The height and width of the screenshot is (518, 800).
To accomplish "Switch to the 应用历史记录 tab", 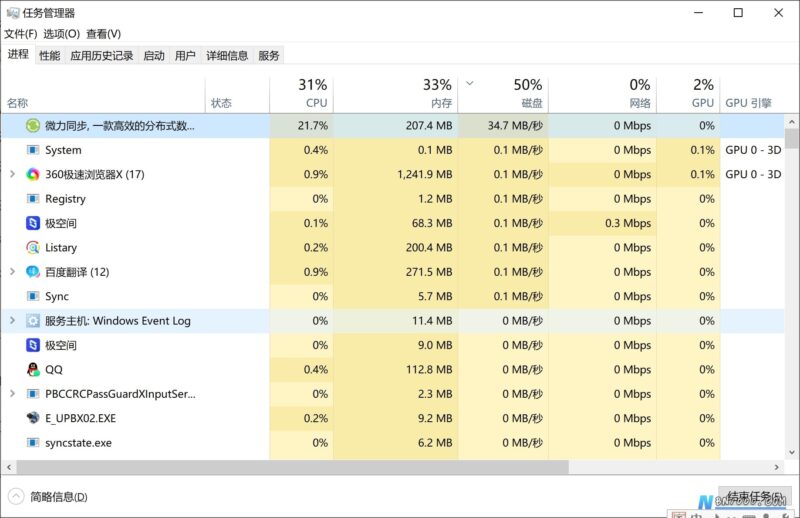I will (x=102, y=56).
